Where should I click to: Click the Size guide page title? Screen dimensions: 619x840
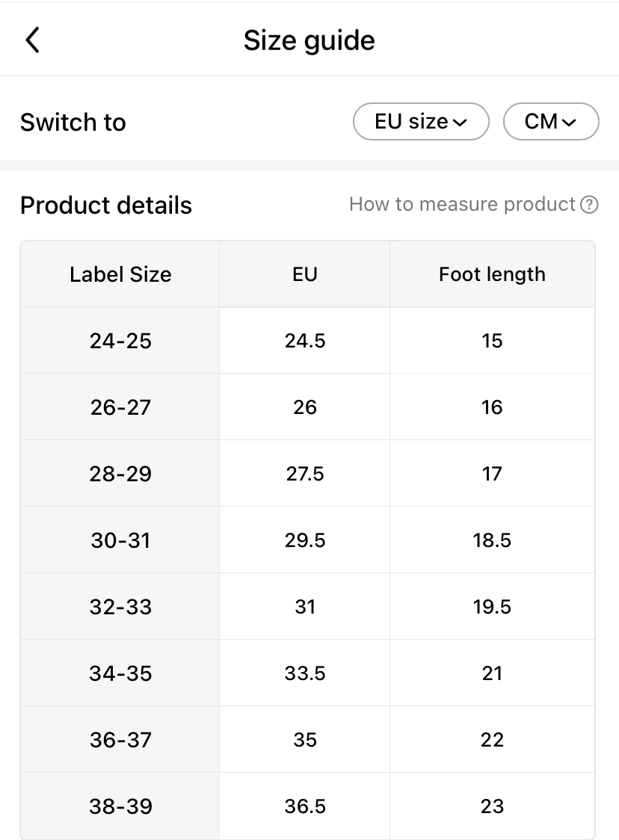(x=309, y=40)
